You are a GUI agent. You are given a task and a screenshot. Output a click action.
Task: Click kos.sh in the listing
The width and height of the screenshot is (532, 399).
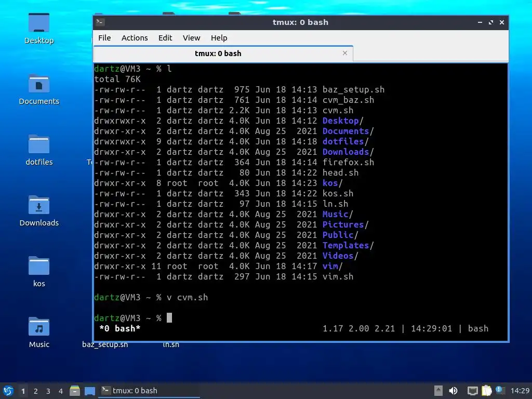(x=338, y=193)
